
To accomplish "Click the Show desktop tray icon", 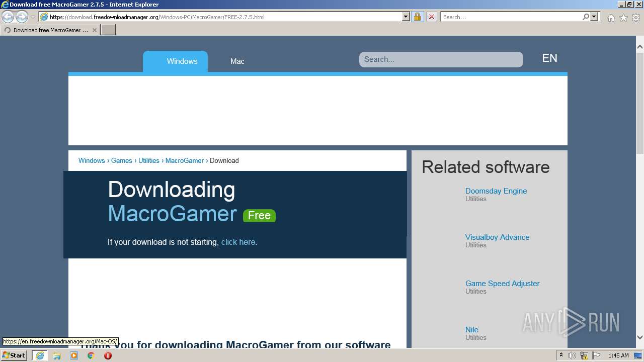I will tap(638, 355).
